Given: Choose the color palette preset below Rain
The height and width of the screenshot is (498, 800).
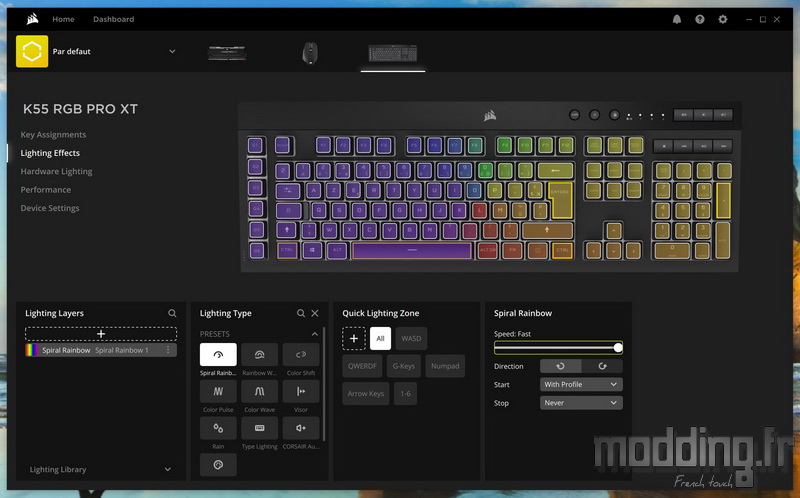Looking at the screenshot, I should (218, 465).
